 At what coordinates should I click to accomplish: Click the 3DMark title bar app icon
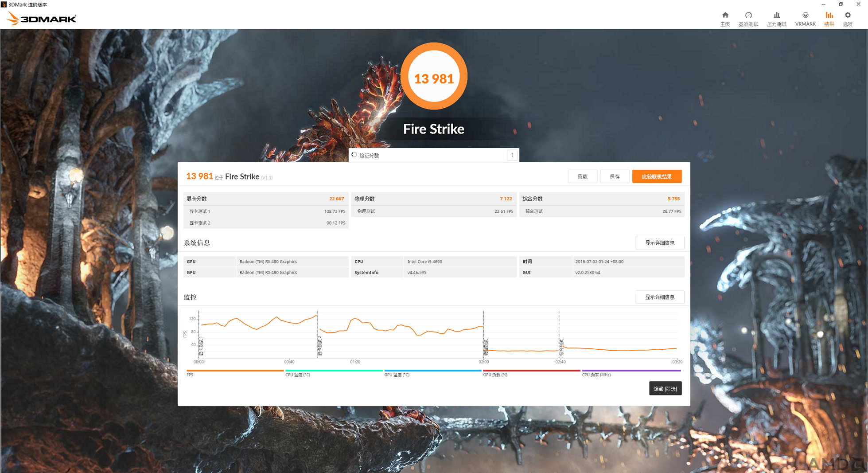click(4, 4)
